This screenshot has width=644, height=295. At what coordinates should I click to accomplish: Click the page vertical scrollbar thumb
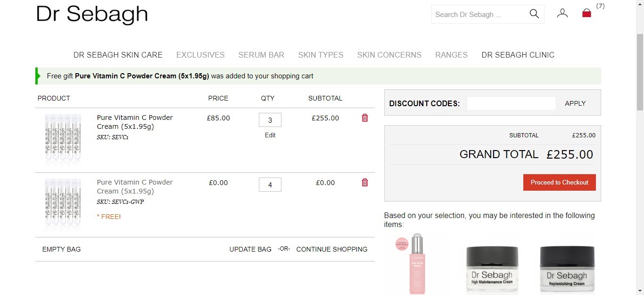[640, 72]
